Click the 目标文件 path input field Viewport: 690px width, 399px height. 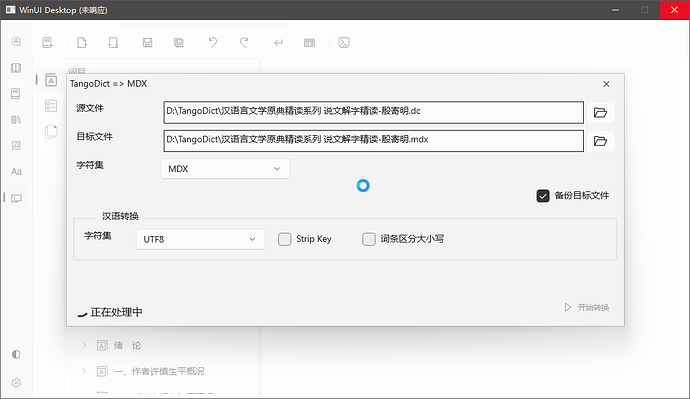[x=374, y=141]
